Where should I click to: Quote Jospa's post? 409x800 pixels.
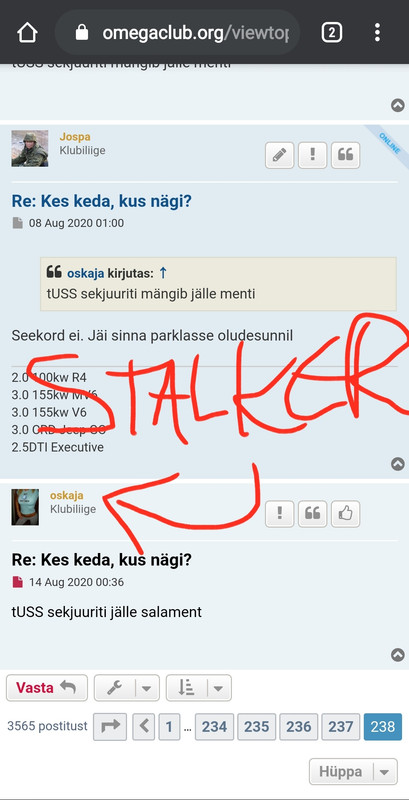pos(345,155)
